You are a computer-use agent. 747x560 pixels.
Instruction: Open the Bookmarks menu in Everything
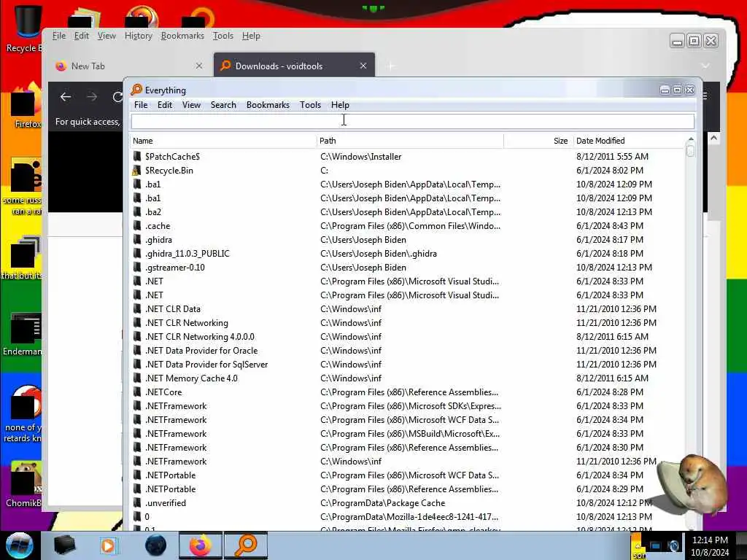pos(268,105)
